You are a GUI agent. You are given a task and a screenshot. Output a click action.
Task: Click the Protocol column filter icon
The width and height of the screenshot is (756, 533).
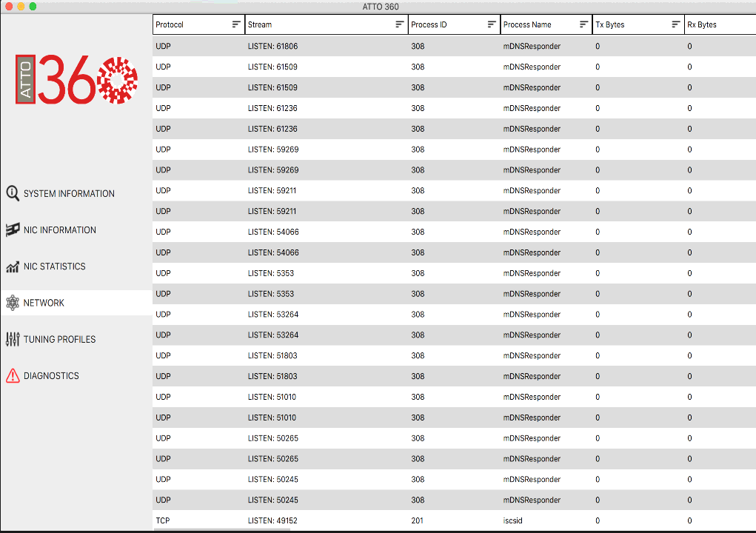pyautogui.click(x=236, y=24)
